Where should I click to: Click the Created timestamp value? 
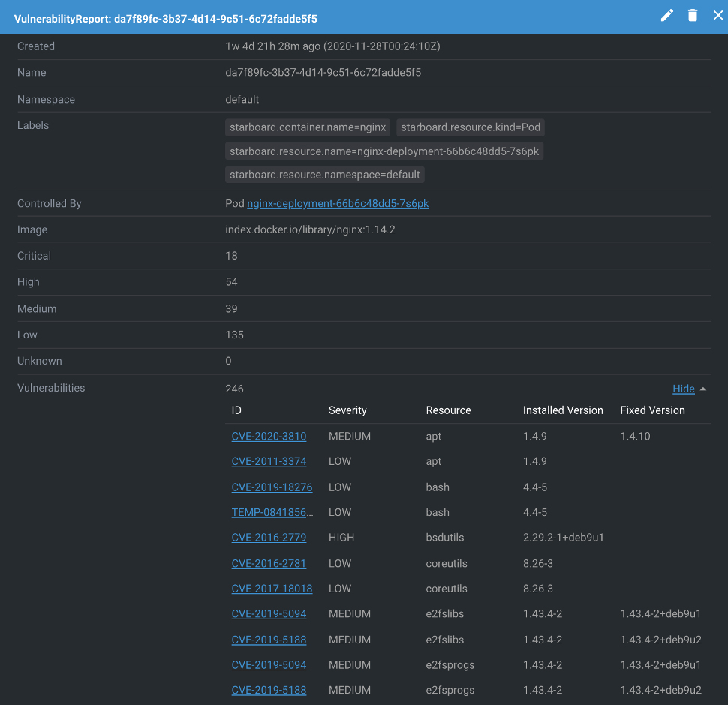[x=332, y=46]
